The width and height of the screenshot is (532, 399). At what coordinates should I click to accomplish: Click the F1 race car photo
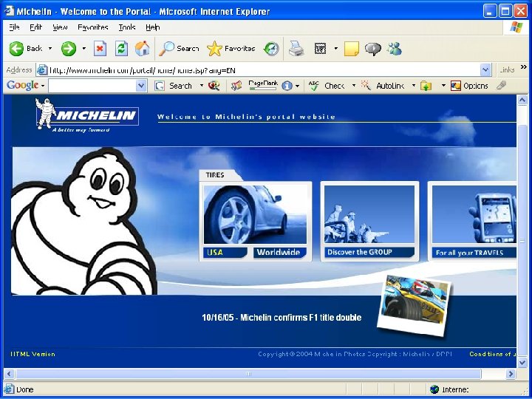[415, 305]
